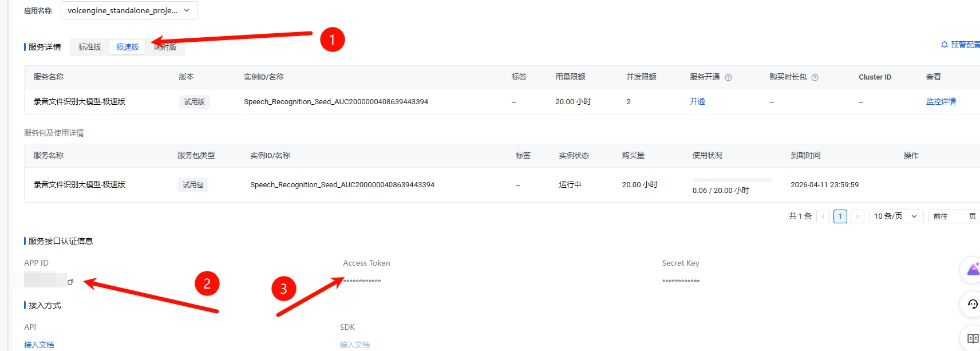Go to the previous page arrow
This screenshot has width=980, height=351.
click(823, 216)
